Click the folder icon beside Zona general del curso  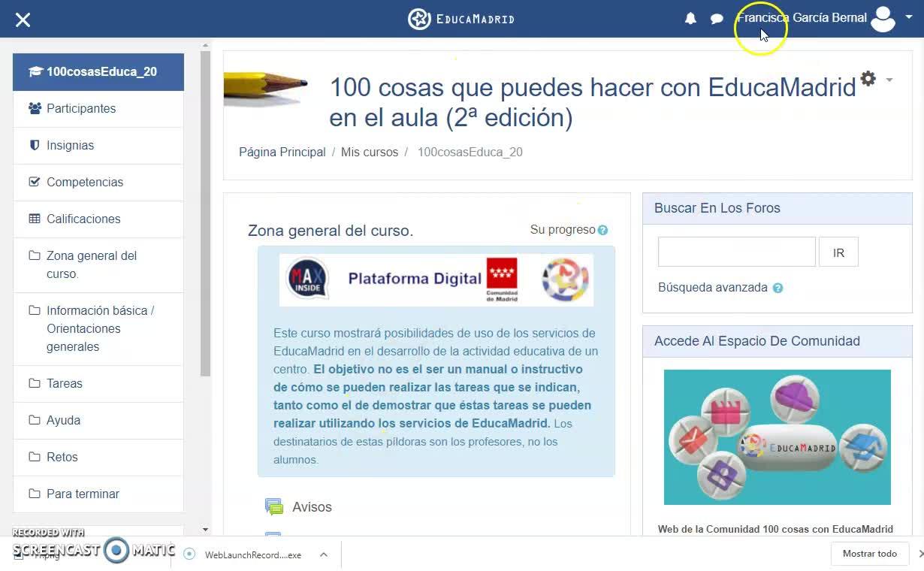click(35, 255)
